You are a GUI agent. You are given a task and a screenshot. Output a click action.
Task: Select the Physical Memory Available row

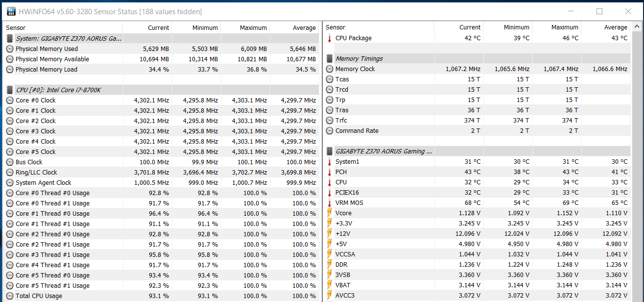point(161,59)
